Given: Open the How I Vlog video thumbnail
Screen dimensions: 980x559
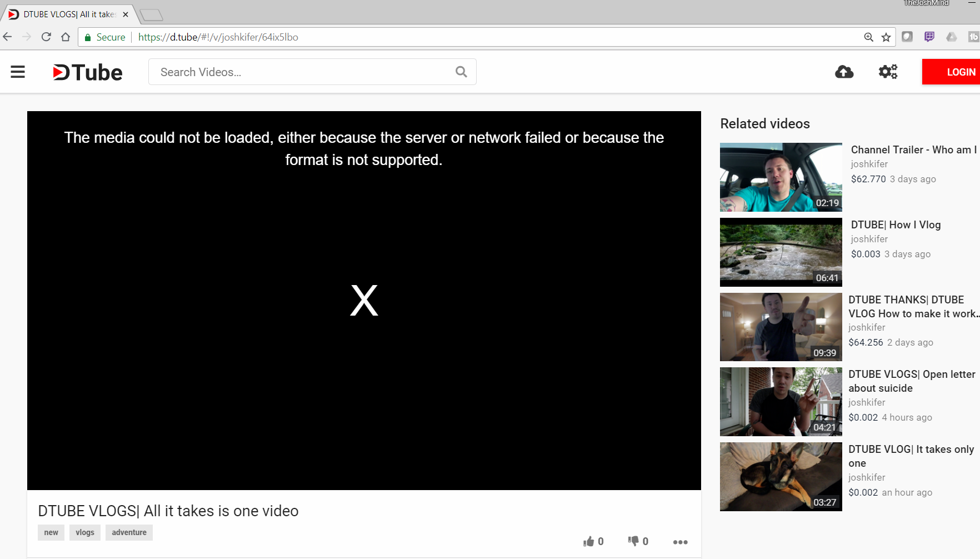Looking at the screenshot, I should point(781,252).
